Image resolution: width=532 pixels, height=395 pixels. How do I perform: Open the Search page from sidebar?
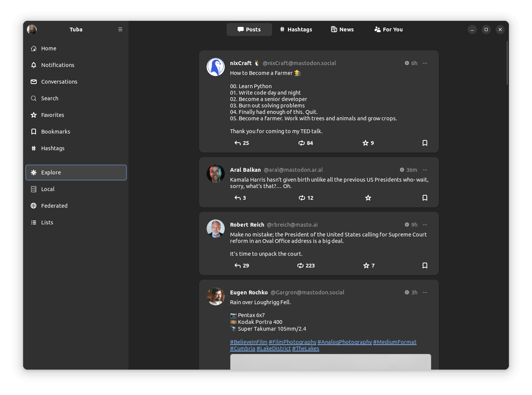(x=50, y=98)
